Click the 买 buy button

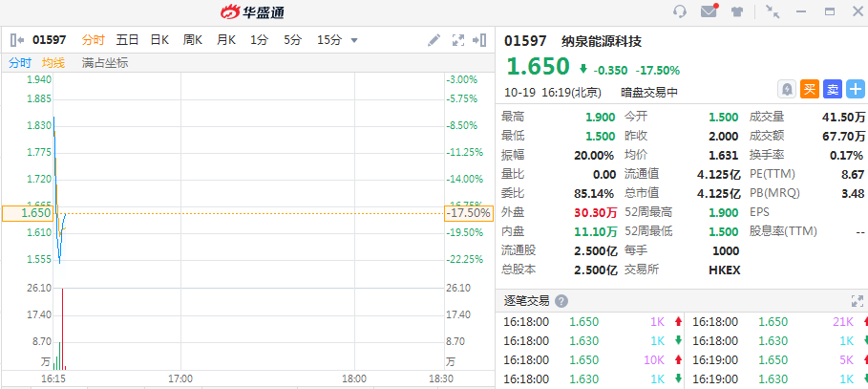click(810, 89)
